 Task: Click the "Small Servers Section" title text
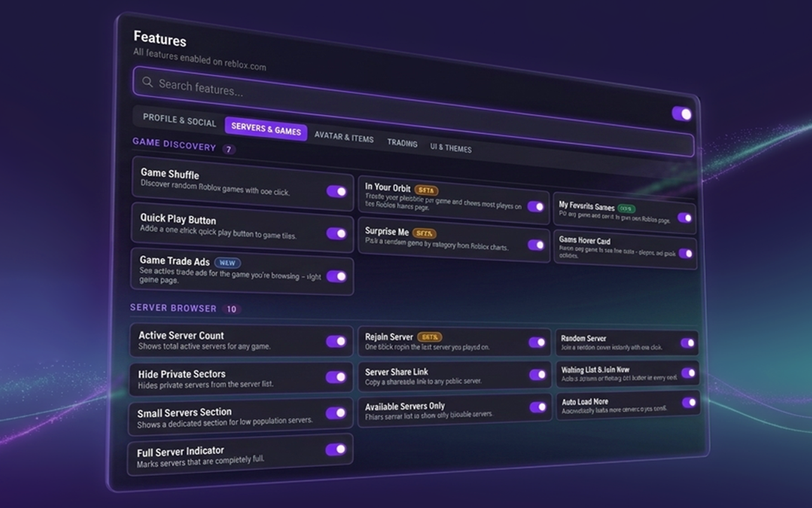coord(185,413)
